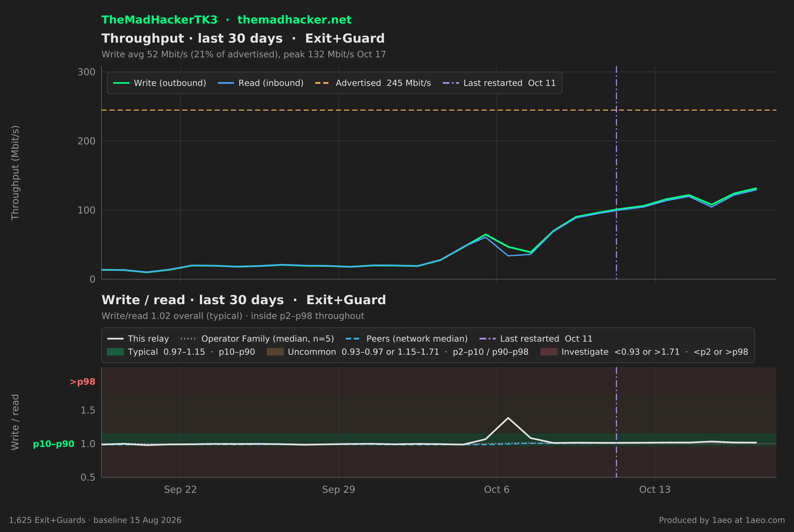The width and height of the screenshot is (794, 532).
Task: Click the throughput line's final peak point
Action: pyautogui.click(x=756, y=188)
